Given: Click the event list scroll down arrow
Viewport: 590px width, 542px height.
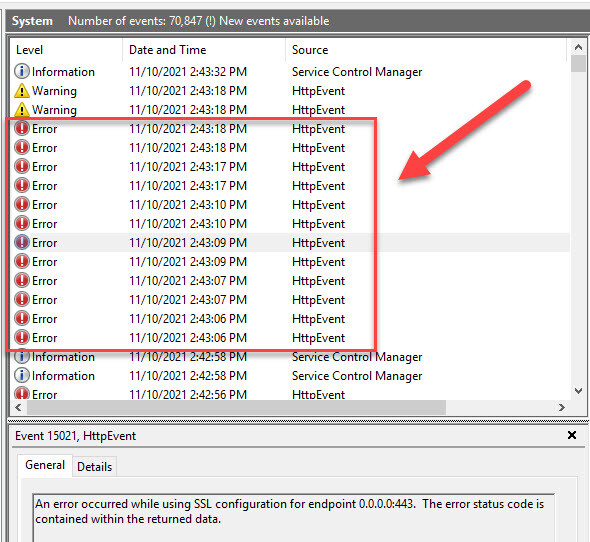Looking at the screenshot, I should pos(578,391).
